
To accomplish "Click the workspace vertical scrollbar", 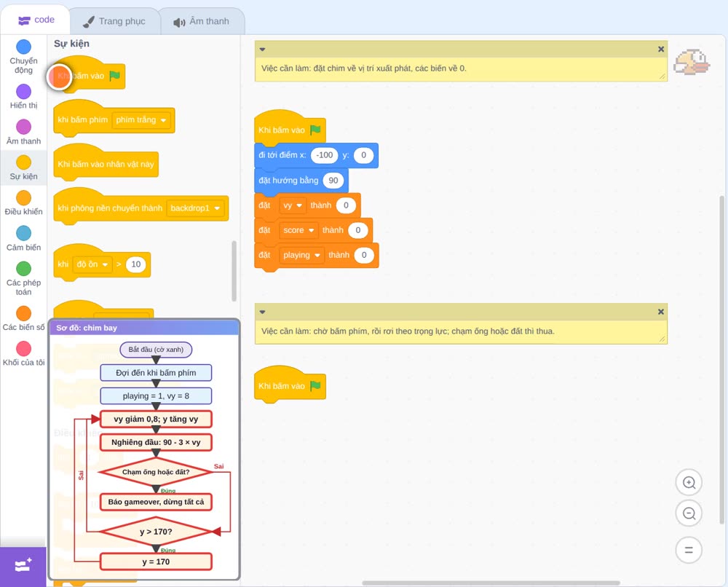I will click(x=721, y=360).
